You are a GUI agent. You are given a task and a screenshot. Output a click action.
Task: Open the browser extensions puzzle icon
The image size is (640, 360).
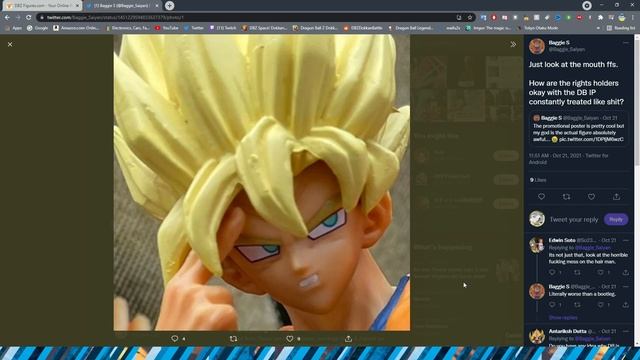(x=600, y=18)
